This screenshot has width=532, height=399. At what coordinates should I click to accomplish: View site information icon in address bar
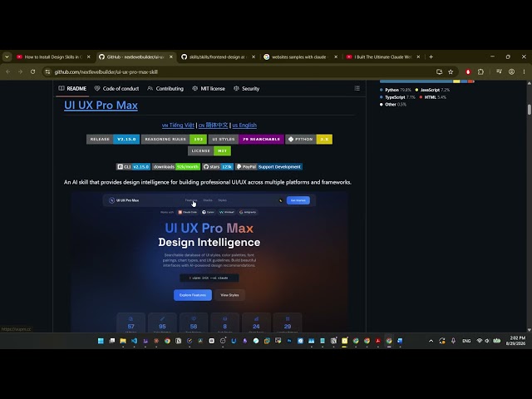tap(47, 72)
